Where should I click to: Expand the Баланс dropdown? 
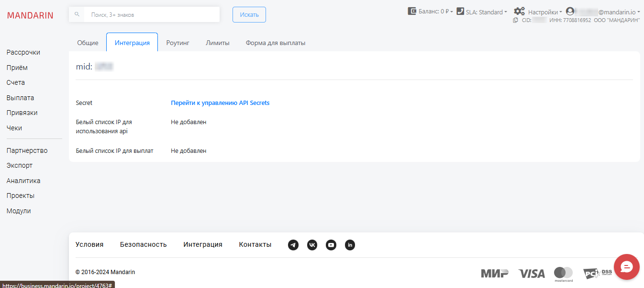430,12
